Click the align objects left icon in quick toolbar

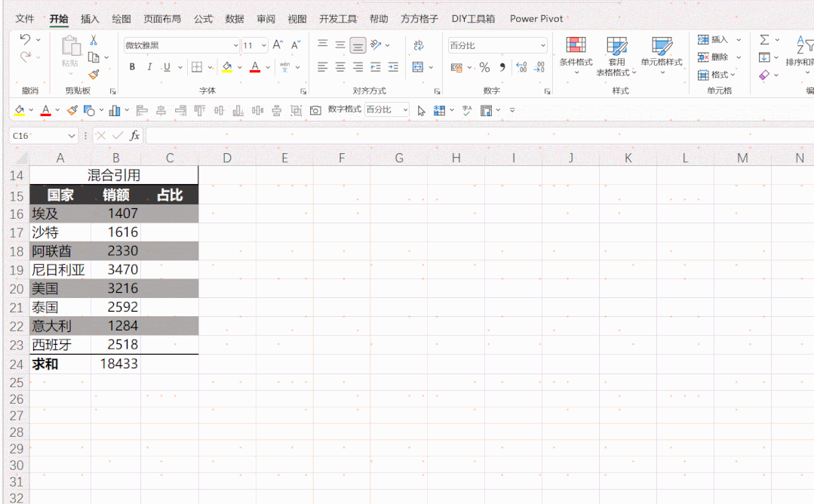[x=142, y=110]
